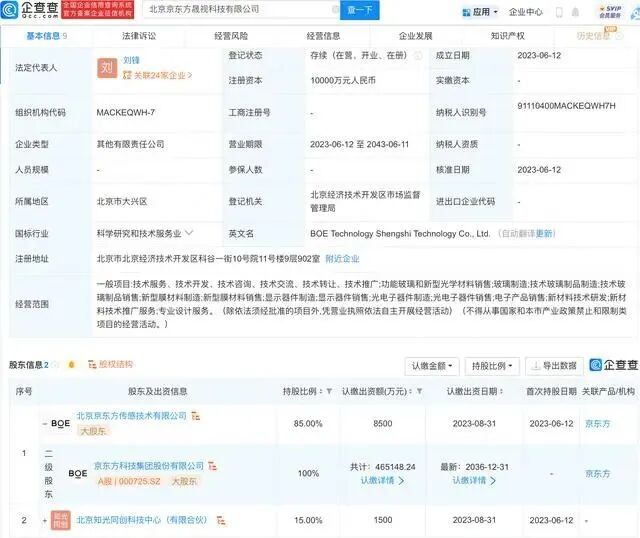Open 企业中心 link in header
Viewport: 640px width, 538px height.
coord(526,12)
